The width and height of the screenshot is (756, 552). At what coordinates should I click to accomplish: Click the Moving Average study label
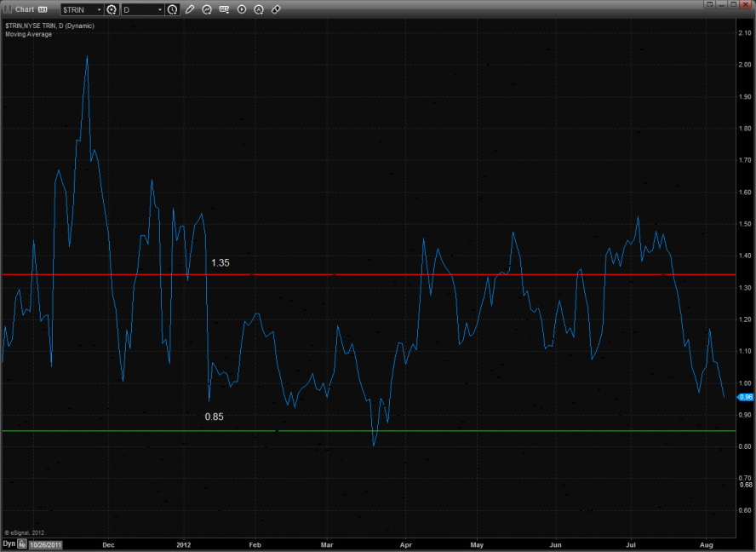click(28, 34)
